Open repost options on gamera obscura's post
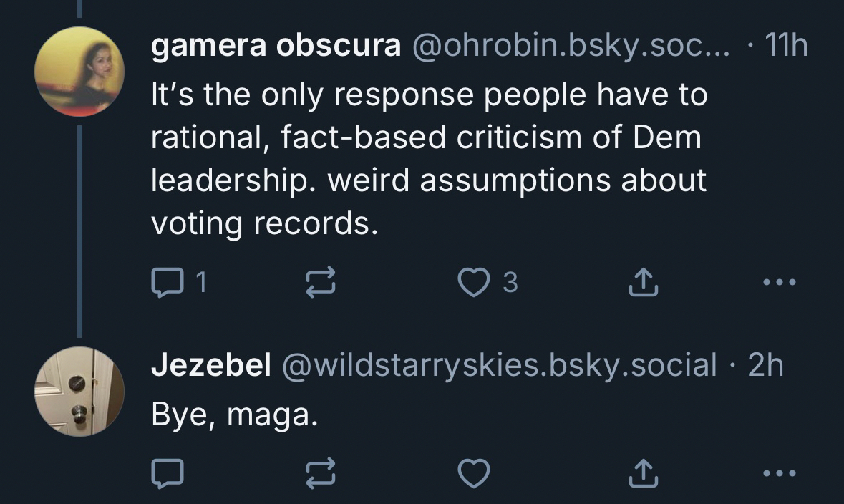 321,283
